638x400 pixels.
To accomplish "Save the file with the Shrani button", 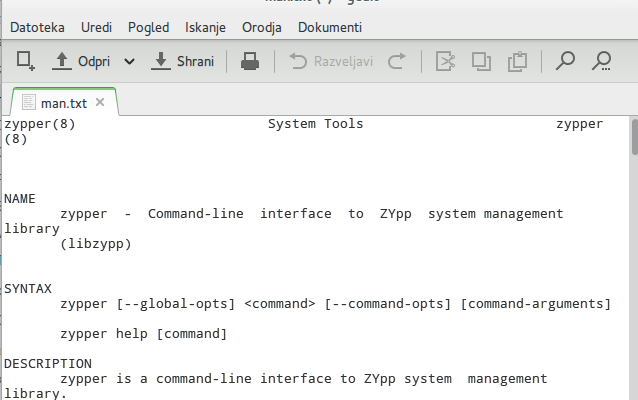I will 183,61.
